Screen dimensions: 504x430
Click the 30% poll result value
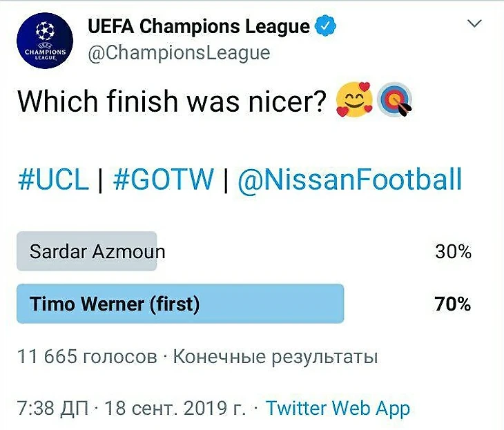click(x=453, y=252)
